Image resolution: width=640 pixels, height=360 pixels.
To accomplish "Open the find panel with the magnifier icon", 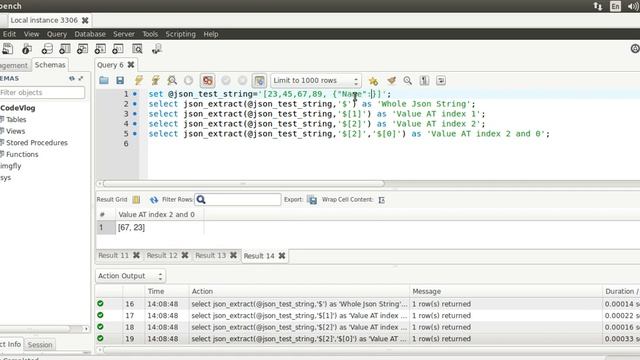I will 407,80.
